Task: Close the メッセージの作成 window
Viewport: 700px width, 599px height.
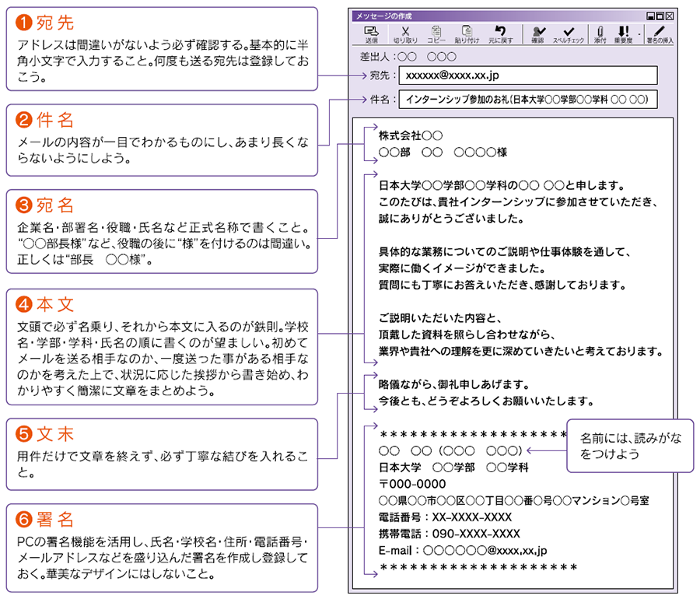Action: (x=669, y=16)
